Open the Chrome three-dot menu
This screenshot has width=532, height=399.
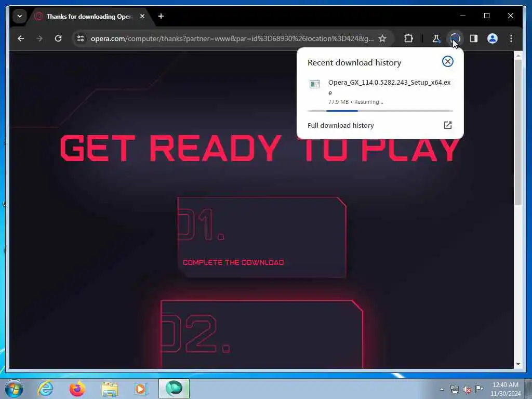pos(511,38)
